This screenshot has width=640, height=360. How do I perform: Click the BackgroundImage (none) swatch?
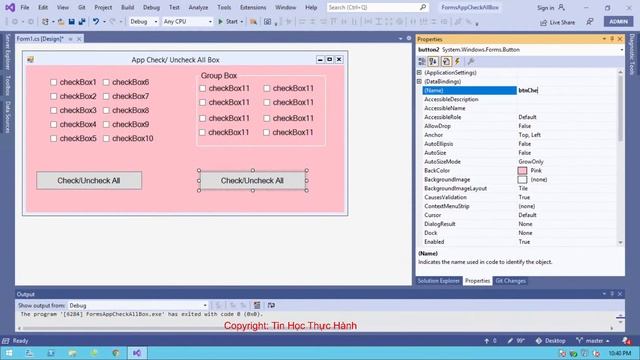(522, 180)
